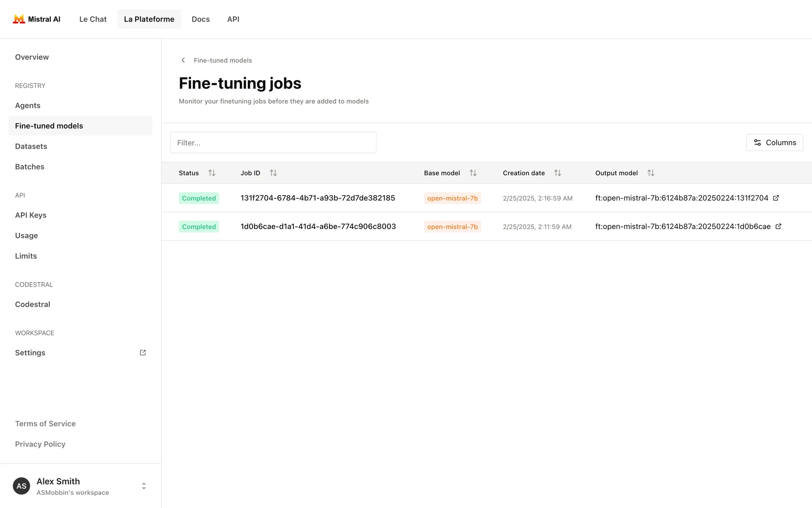Click the Settings external link icon
Image resolution: width=812 pixels, height=508 pixels.
coord(143,353)
